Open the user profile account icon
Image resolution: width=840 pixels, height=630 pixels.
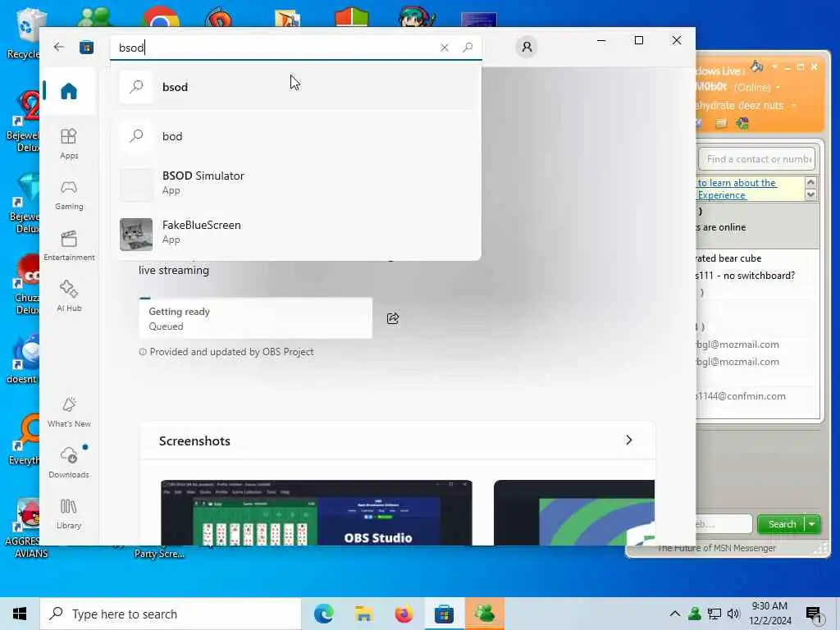[527, 47]
